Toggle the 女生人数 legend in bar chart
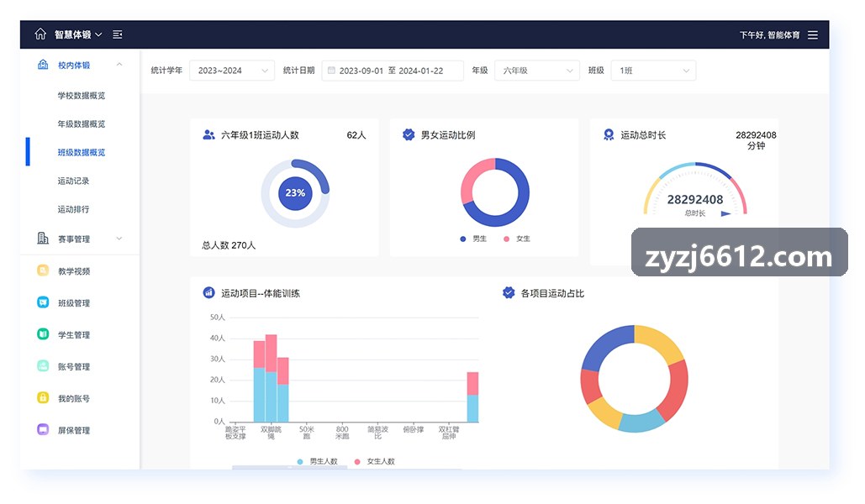 (375, 461)
